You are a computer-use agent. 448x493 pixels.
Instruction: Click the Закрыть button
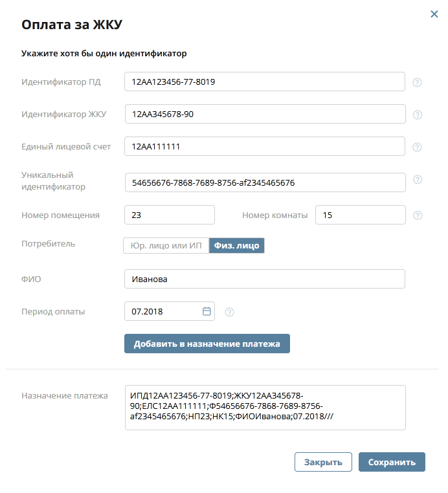(x=323, y=462)
